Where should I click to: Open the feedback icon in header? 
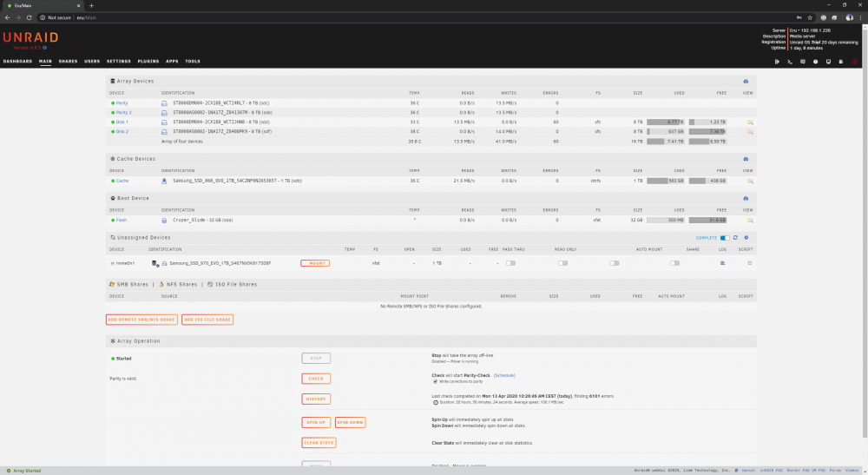point(803,62)
